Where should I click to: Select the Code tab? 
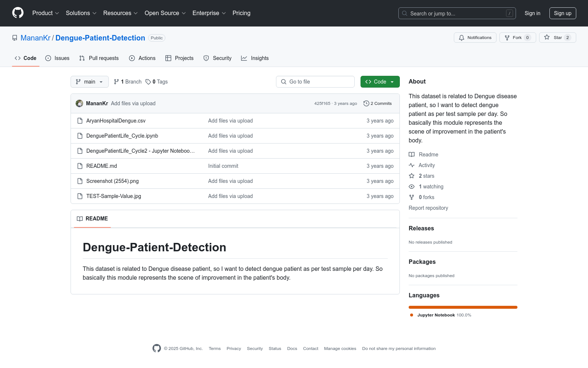tap(26, 58)
